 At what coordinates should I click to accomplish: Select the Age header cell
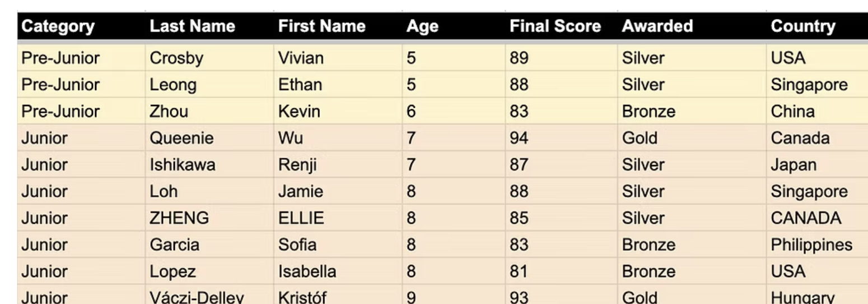[x=422, y=26]
